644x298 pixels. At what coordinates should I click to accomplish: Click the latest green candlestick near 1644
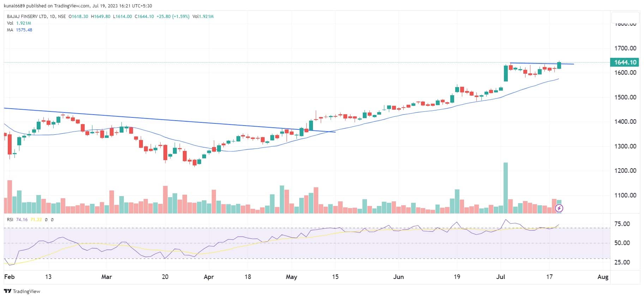click(x=559, y=65)
